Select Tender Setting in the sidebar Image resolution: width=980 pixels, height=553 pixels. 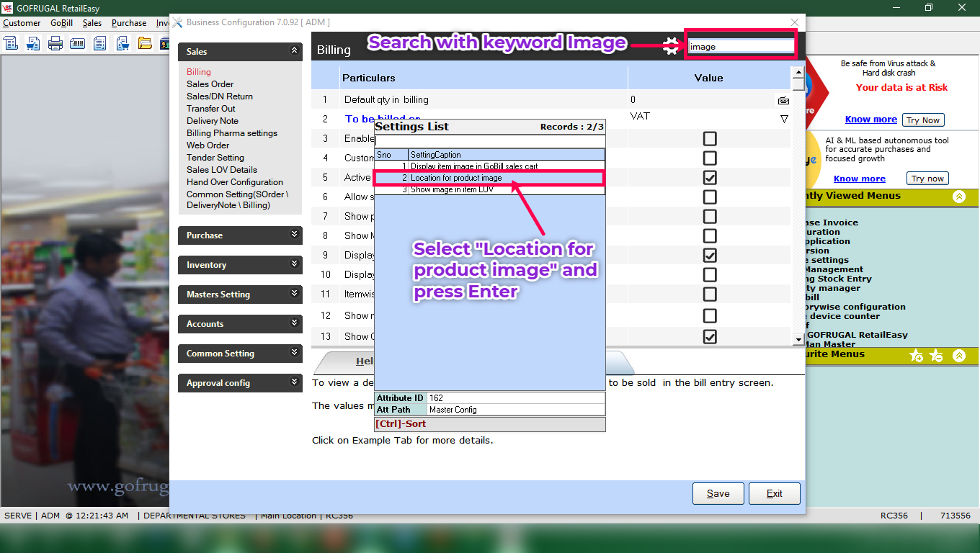pos(215,158)
